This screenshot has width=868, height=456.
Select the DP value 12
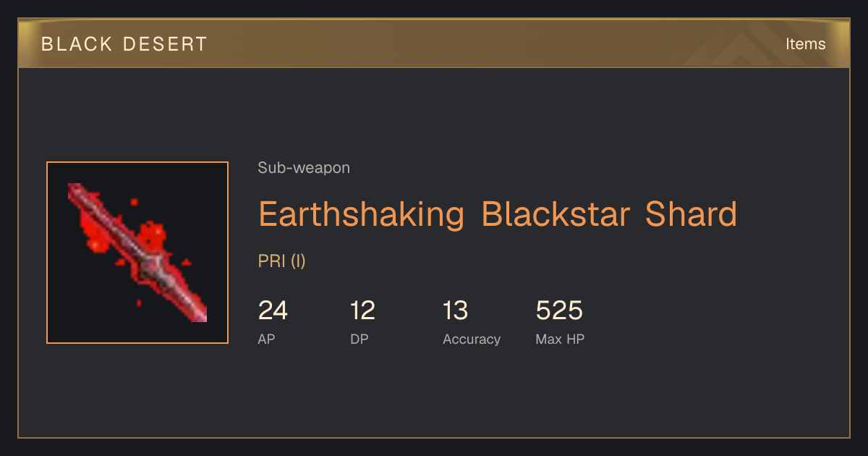coord(363,311)
